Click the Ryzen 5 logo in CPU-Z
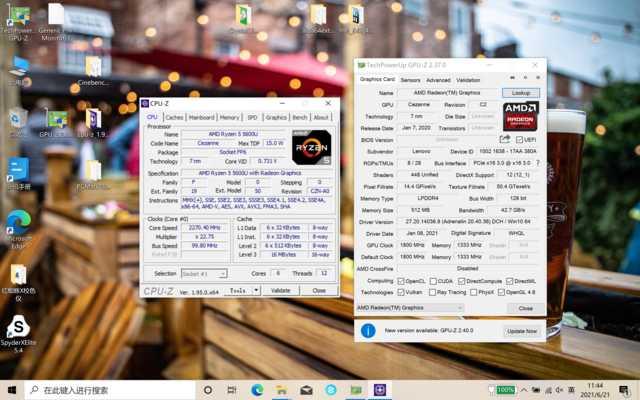 tap(311, 147)
